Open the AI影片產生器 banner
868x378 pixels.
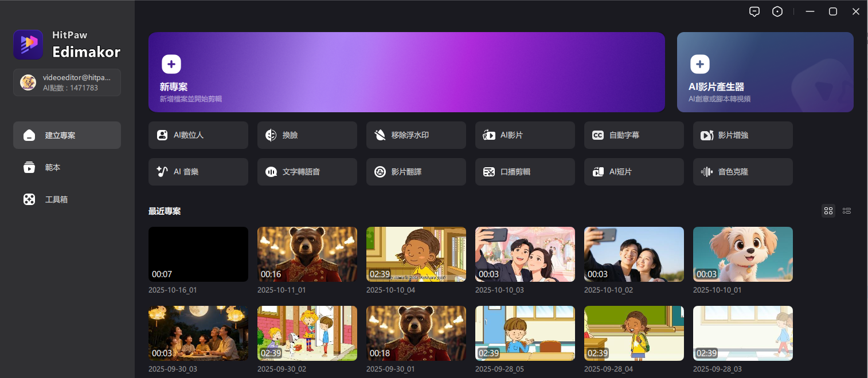coord(765,72)
